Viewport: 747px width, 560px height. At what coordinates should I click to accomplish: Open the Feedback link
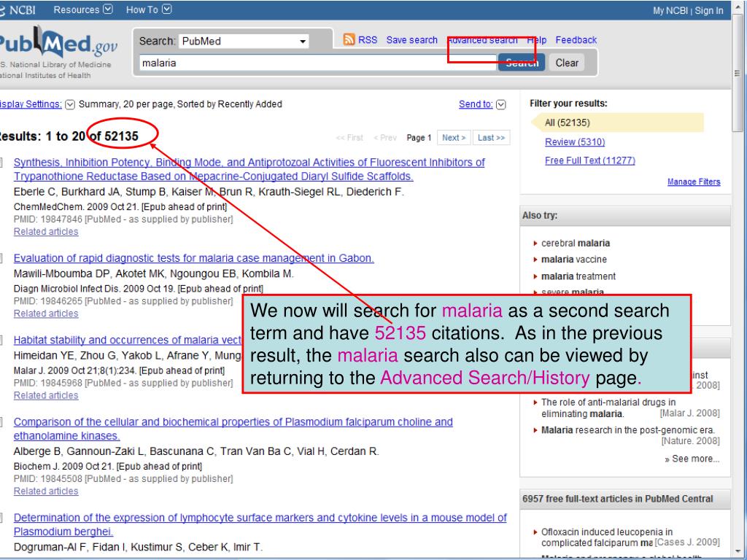576,40
